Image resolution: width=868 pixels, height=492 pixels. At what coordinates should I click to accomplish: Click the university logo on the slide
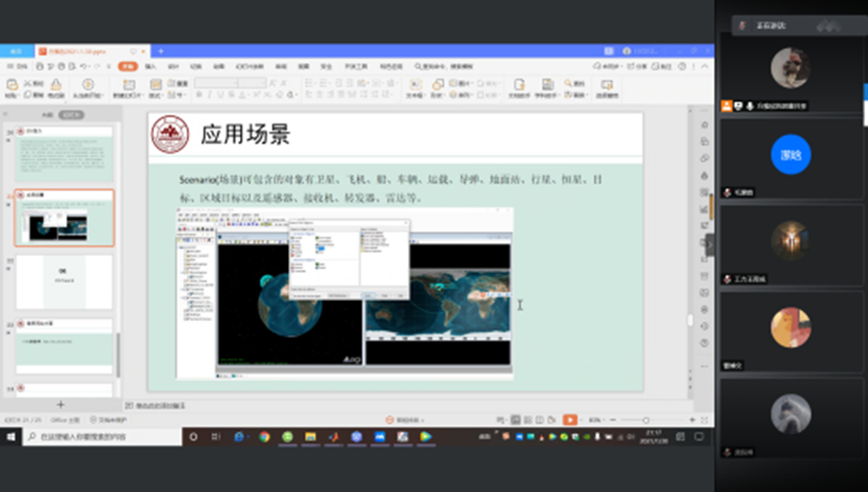click(171, 134)
